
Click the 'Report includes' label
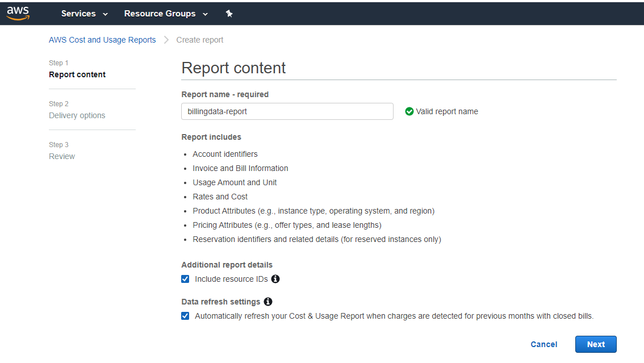point(211,137)
